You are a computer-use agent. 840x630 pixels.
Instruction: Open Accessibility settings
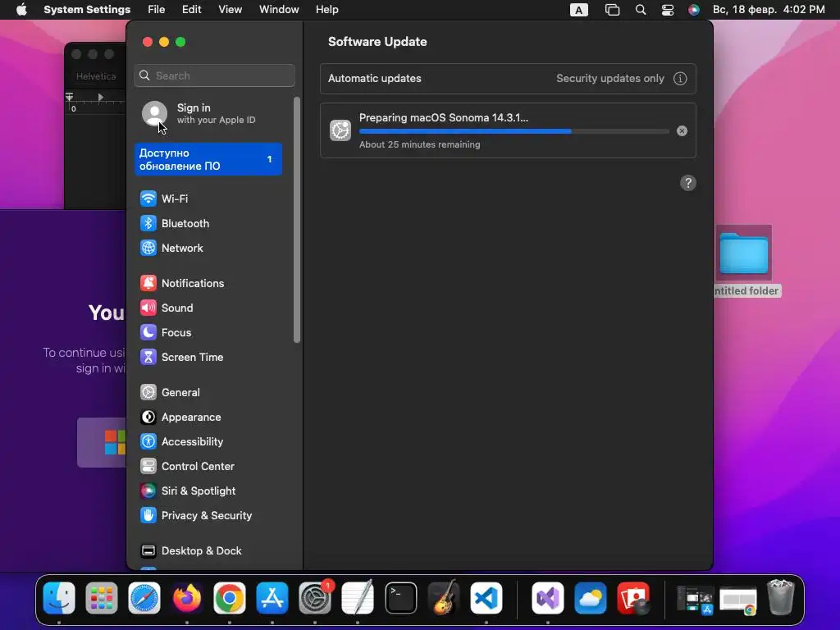181,442
